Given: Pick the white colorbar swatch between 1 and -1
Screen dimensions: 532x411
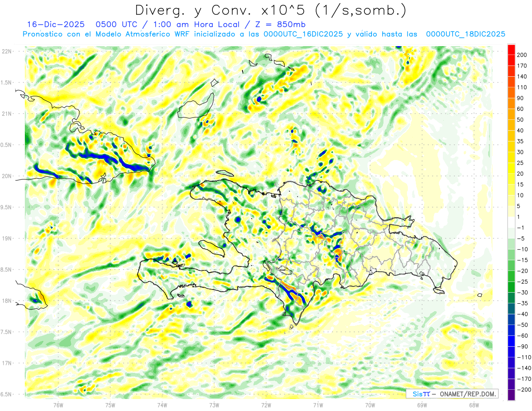Looking at the screenshot, I should pyautogui.click(x=511, y=222).
